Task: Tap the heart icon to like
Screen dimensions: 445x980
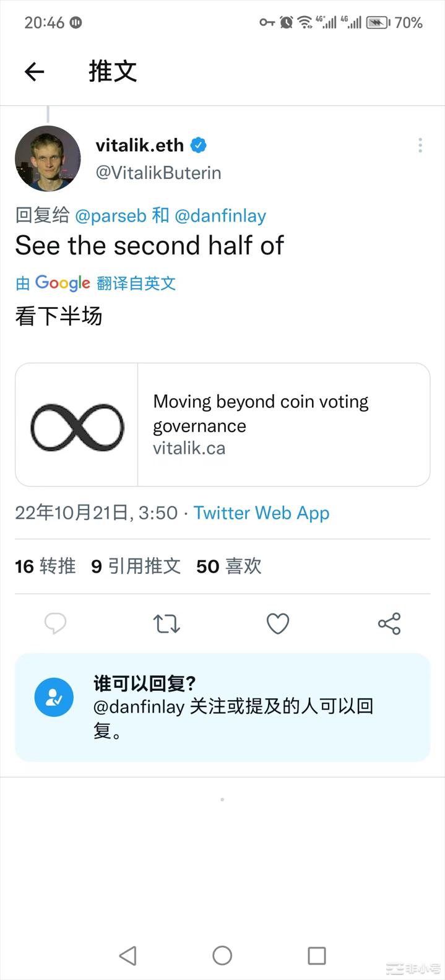Action: coord(278,624)
